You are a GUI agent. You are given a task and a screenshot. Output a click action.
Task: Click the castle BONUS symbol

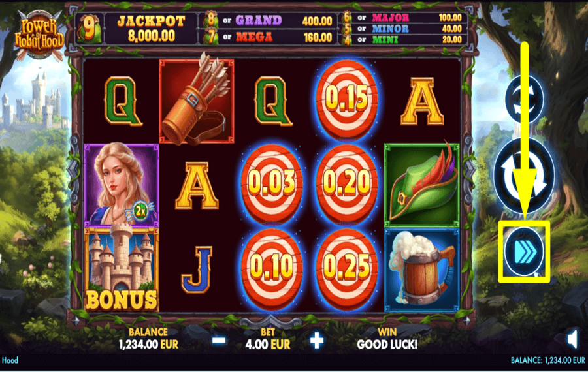pyautogui.click(x=122, y=269)
